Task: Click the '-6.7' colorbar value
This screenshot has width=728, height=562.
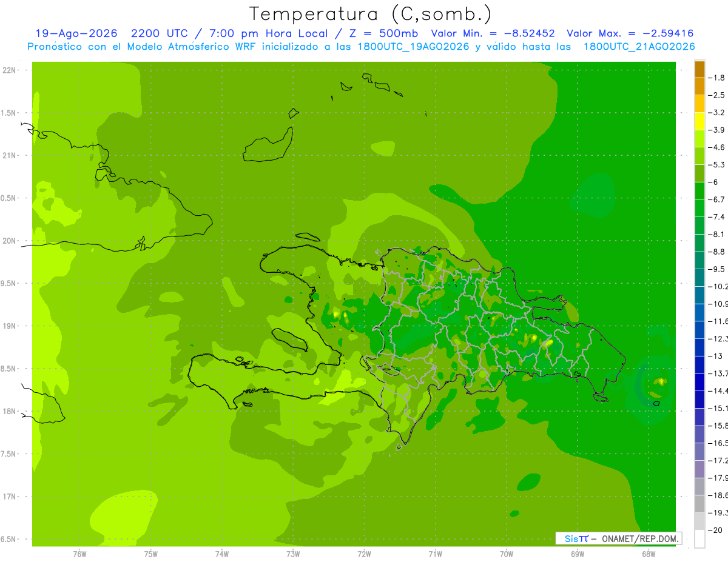Action: 716,199
